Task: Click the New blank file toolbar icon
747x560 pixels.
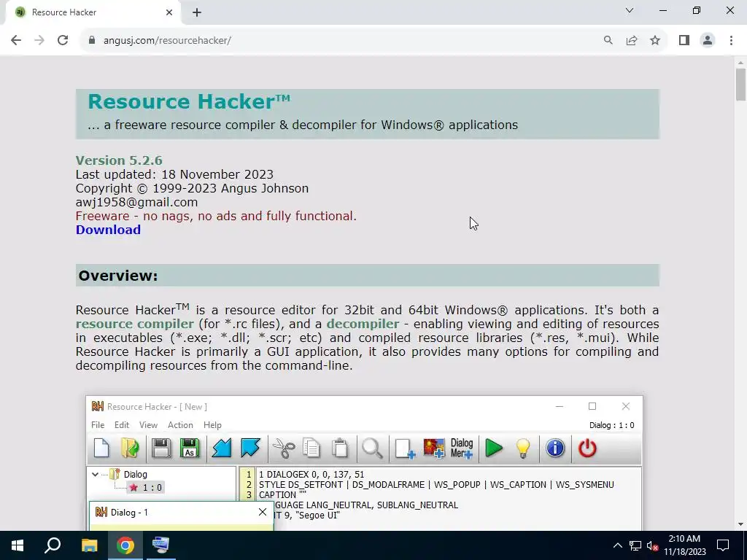Action: [101, 448]
